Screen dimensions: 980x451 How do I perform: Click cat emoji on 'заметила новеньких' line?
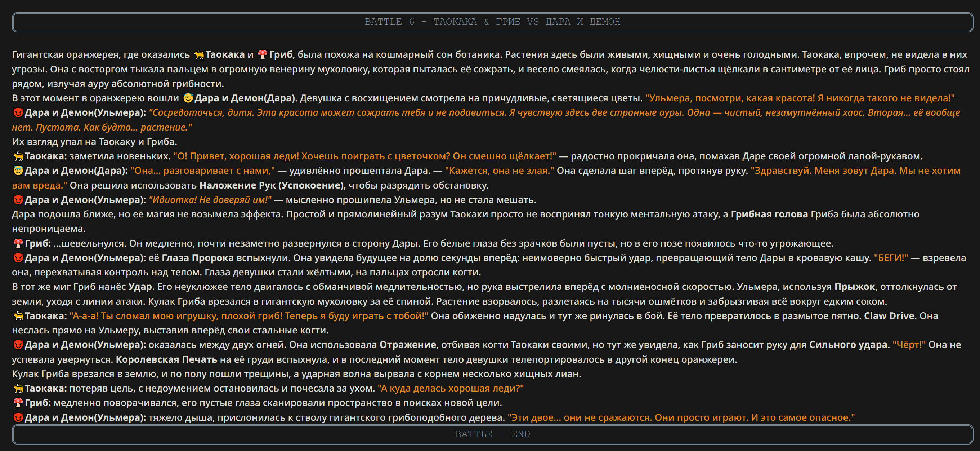click(x=18, y=156)
